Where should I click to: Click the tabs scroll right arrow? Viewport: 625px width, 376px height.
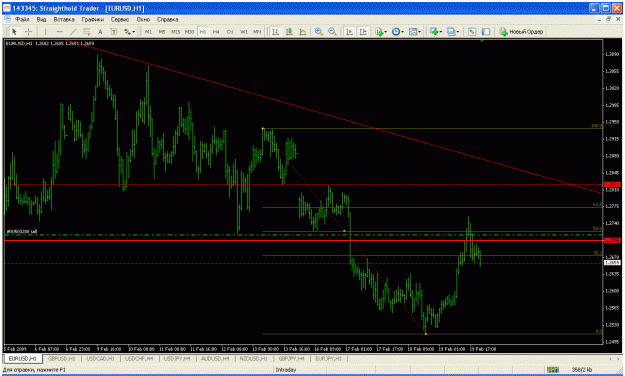click(x=619, y=358)
